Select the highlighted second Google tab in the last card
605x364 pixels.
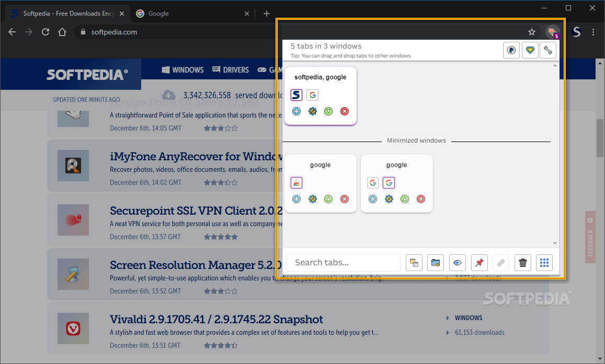389,183
